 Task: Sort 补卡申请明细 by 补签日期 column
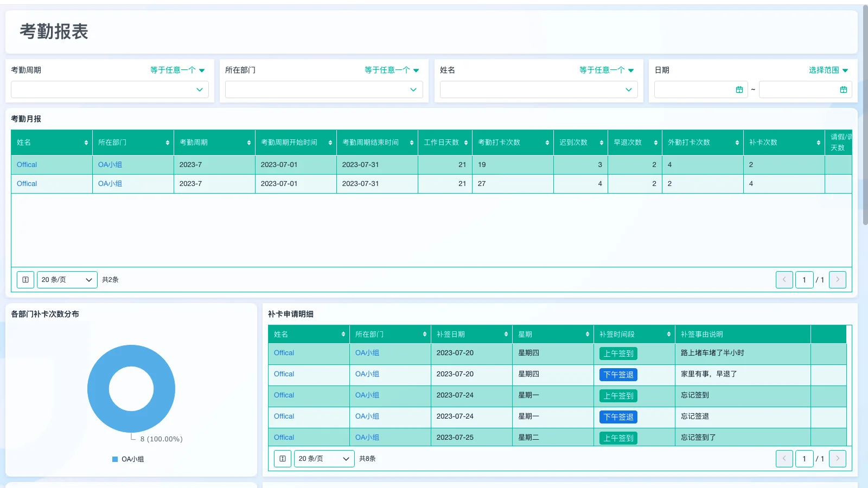pos(506,335)
